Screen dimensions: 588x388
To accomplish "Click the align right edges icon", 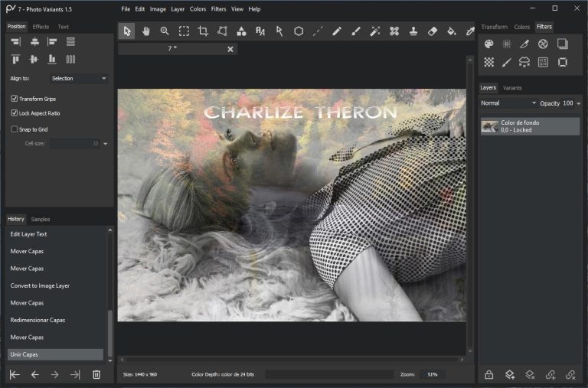I will tap(16, 41).
